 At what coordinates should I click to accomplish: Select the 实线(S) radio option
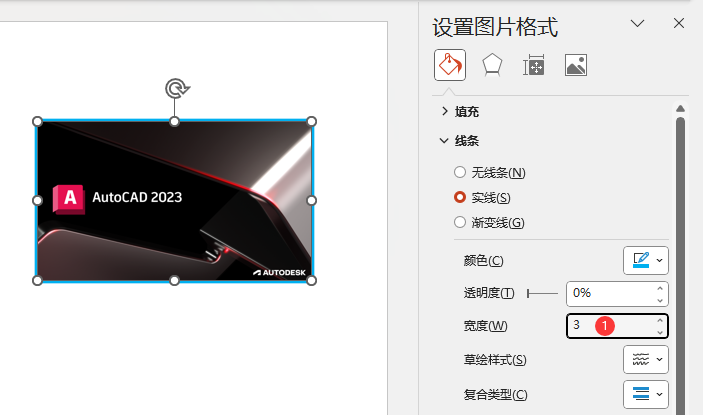482,198
